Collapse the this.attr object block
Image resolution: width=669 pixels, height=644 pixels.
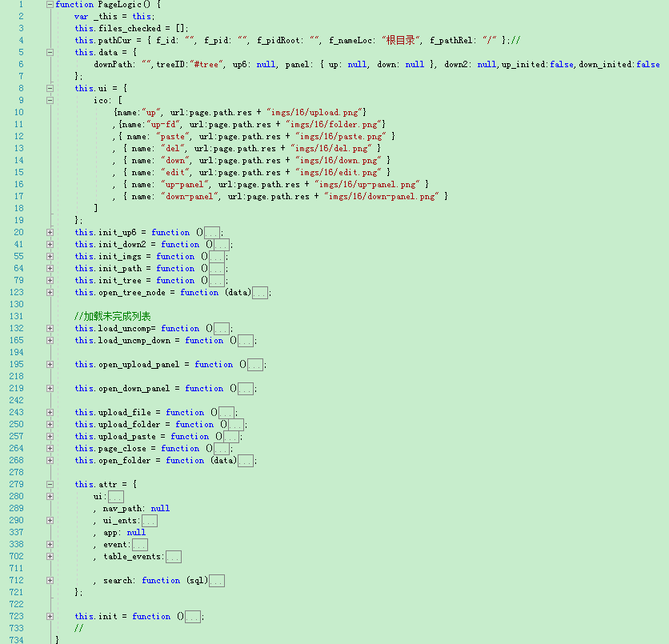point(50,484)
